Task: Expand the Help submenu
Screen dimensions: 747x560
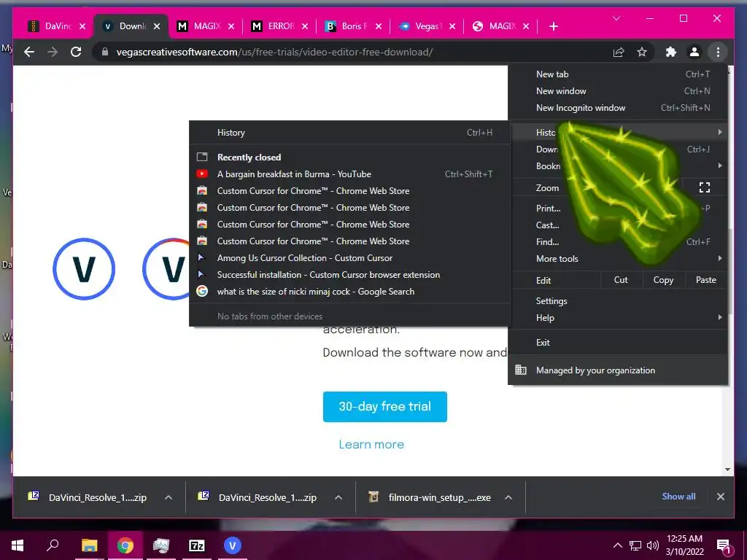Action: pyautogui.click(x=619, y=318)
